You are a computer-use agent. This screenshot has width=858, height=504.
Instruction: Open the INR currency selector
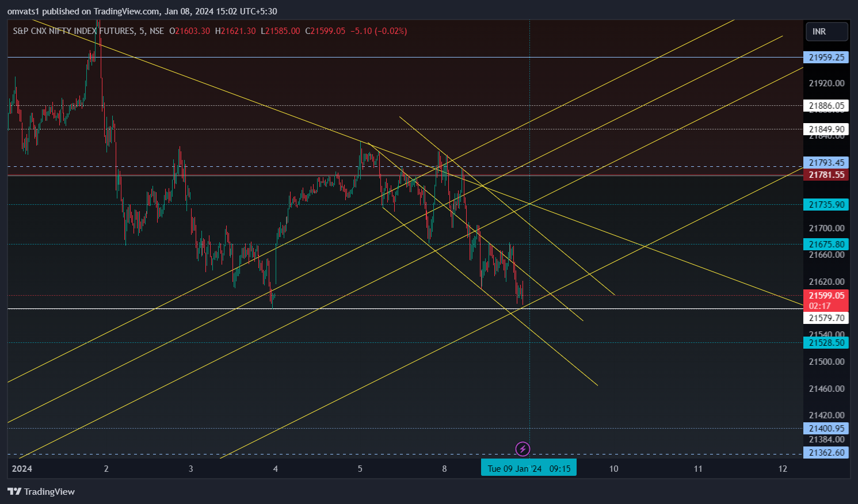coord(827,32)
